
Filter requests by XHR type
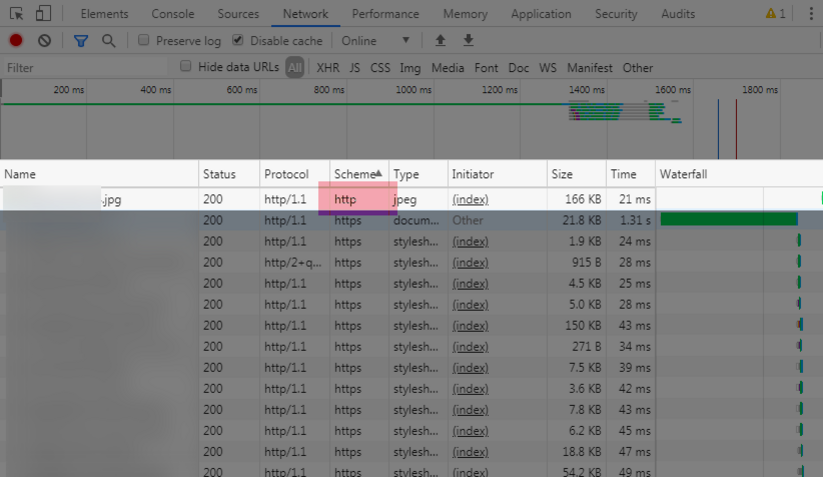coord(328,68)
